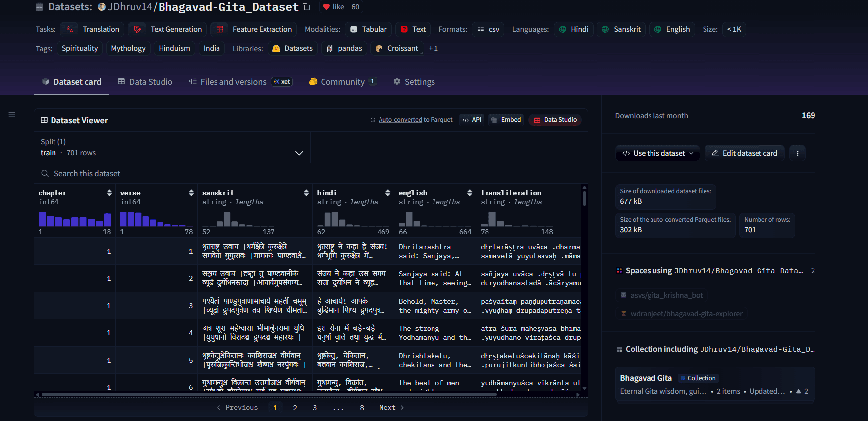Click Edit dataset card button
The height and width of the screenshot is (421, 868).
(x=745, y=153)
